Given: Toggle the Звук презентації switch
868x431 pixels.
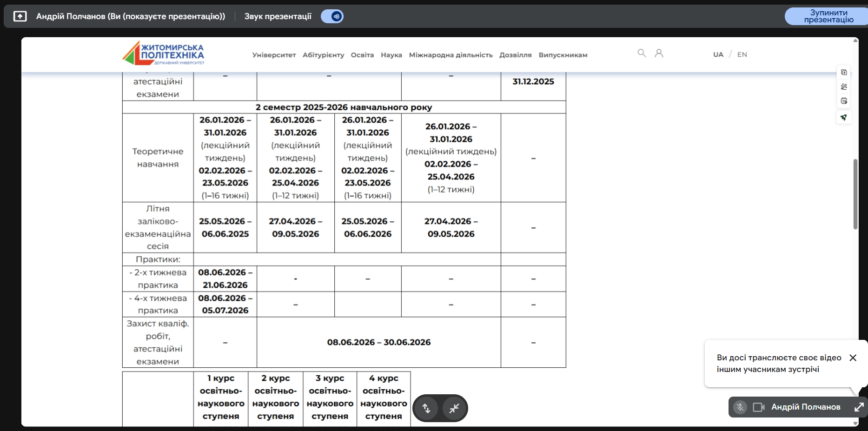Looking at the screenshot, I should [x=332, y=16].
